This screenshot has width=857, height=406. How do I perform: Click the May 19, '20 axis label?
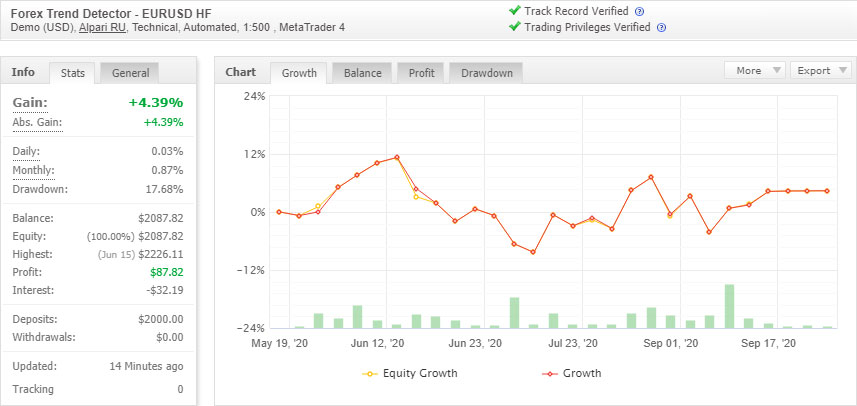click(x=279, y=344)
